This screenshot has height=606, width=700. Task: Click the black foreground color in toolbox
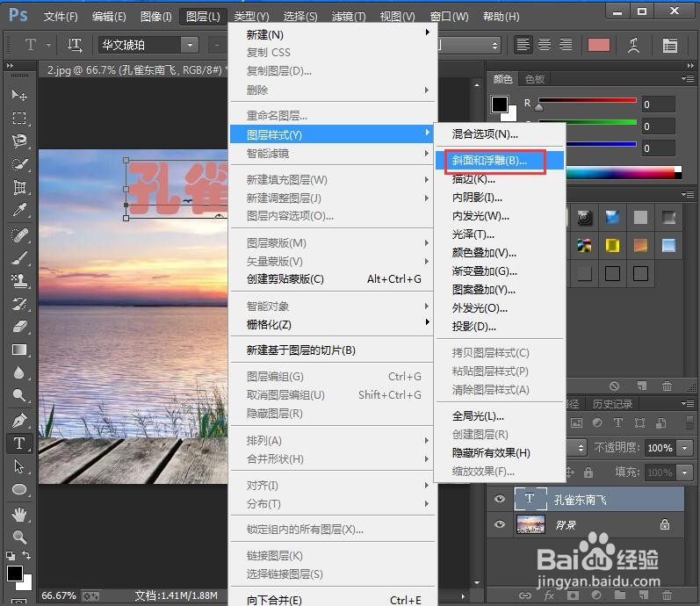(x=14, y=573)
